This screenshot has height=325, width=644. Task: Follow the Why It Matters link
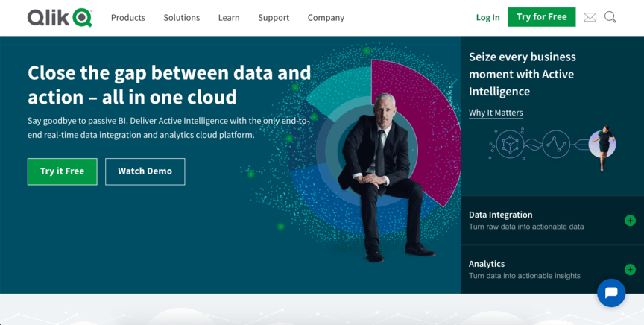click(x=496, y=113)
